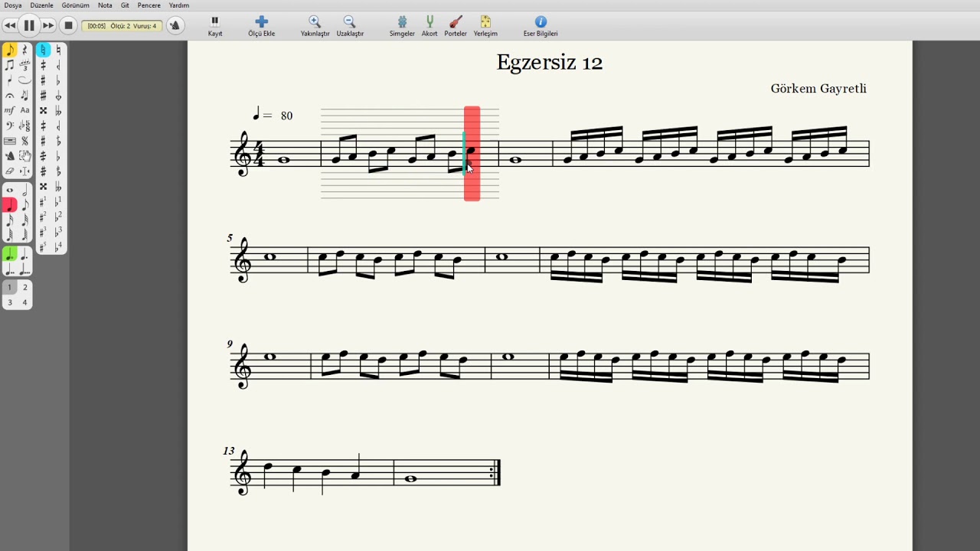Image resolution: width=980 pixels, height=551 pixels.
Task: Select the sharp superscript 1 accidental
Action: point(43,201)
